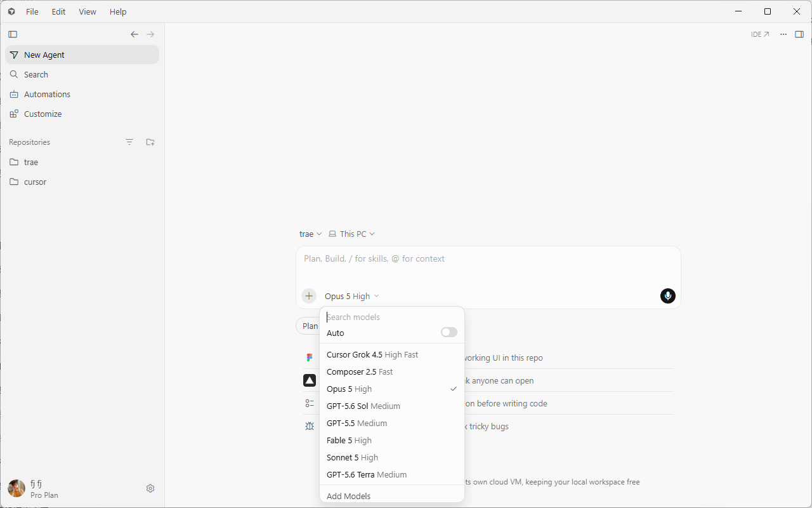Go forward with the right arrow
This screenshot has width=812, height=508.
point(150,34)
